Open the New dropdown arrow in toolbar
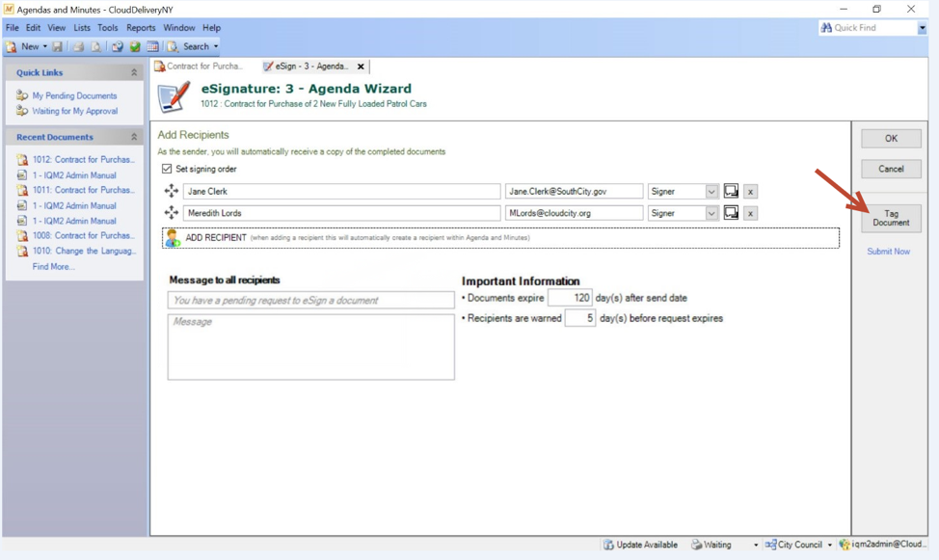This screenshot has width=939, height=560. click(x=45, y=46)
